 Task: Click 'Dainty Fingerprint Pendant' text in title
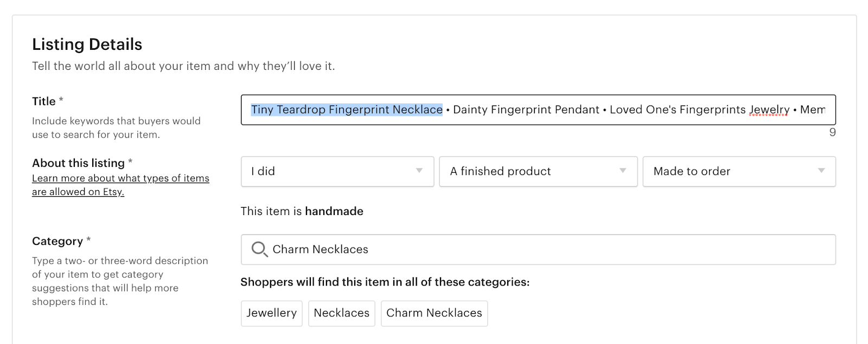[x=526, y=109]
